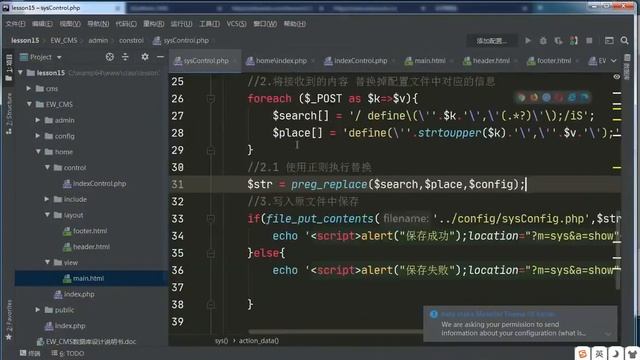Toggle the moon icon in input method bar
This screenshot has width=640, height=360.
pyautogui.click(x=616, y=353)
